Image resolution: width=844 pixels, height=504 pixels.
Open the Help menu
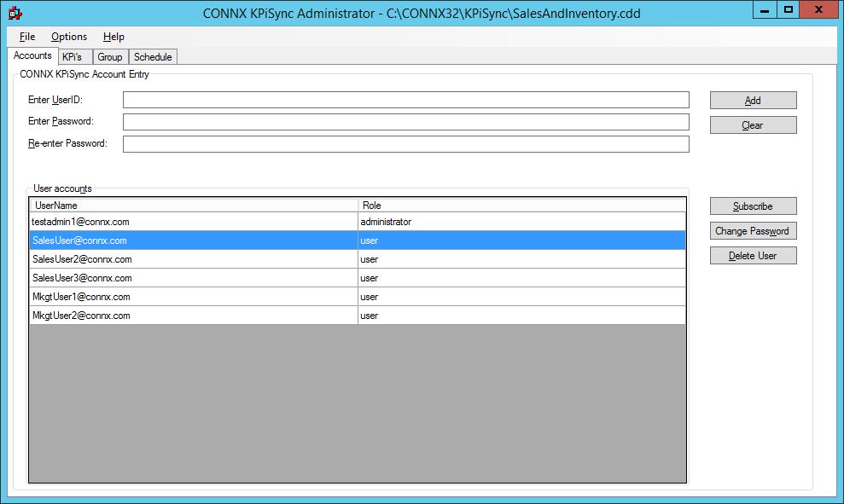click(x=114, y=37)
